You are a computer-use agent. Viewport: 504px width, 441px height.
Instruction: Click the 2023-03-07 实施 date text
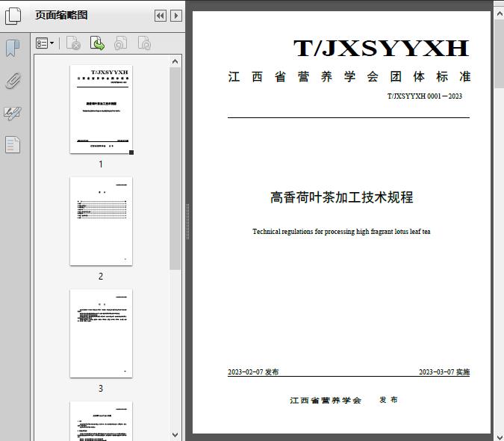(x=444, y=371)
